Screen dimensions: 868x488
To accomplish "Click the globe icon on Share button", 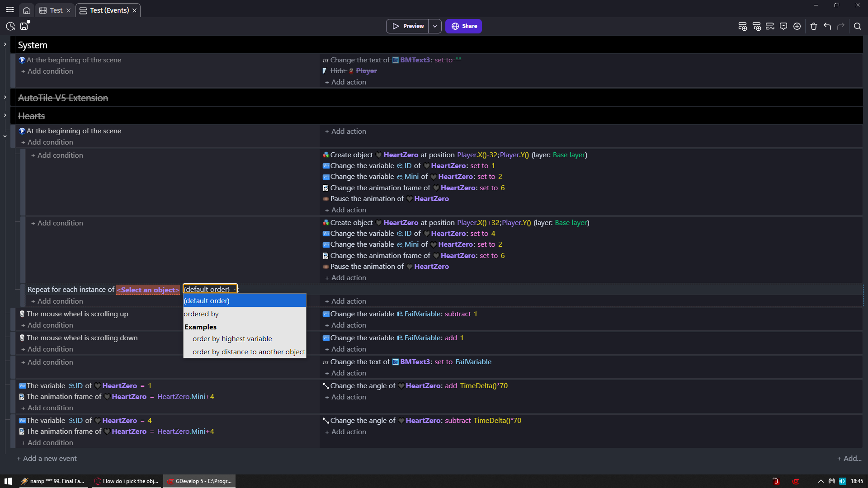I will [455, 26].
